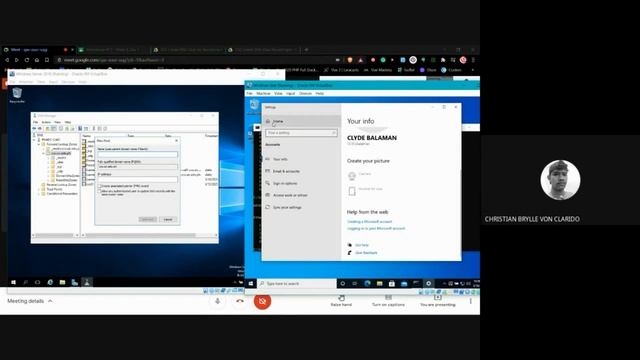Click Chrome address bar meet.google.com
Screen dimensions: 640x360
coord(196,60)
